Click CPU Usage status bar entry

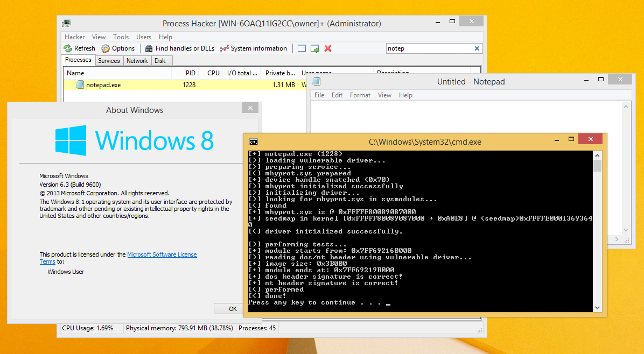(87, 328)
